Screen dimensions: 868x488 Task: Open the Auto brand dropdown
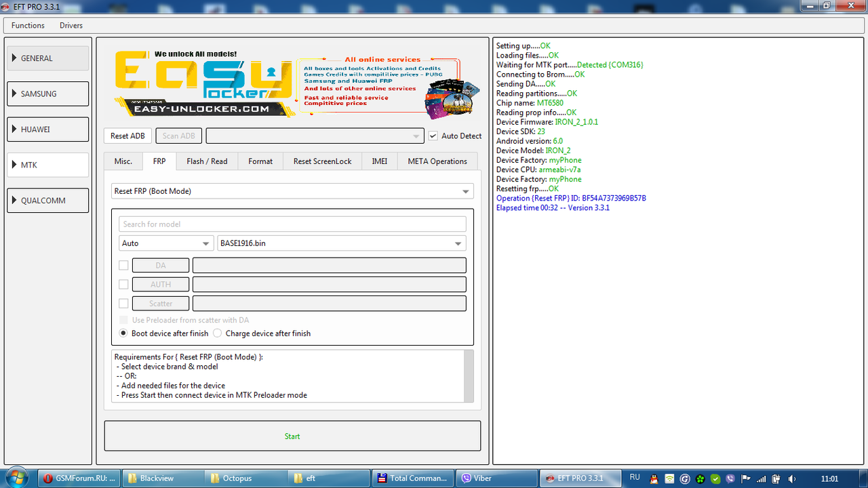(x=166, y=243)
